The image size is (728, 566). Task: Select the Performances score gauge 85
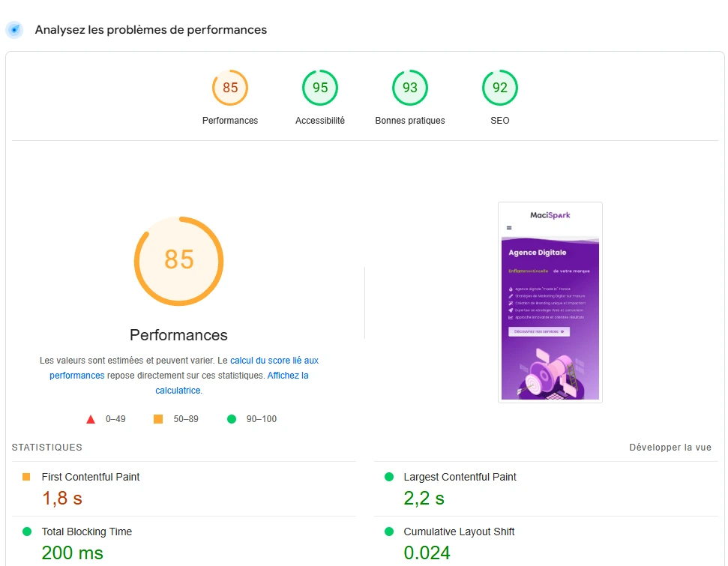point(230,88)
